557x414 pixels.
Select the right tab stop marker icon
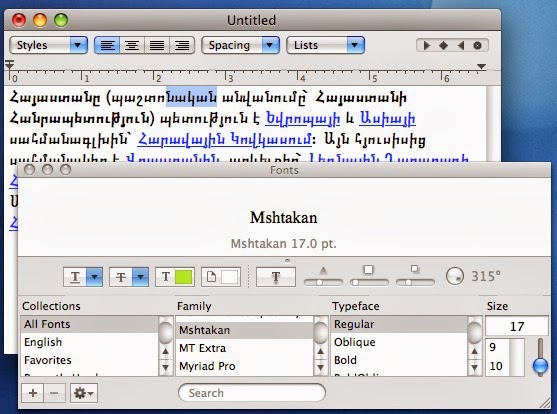click(x=461, y=45)
